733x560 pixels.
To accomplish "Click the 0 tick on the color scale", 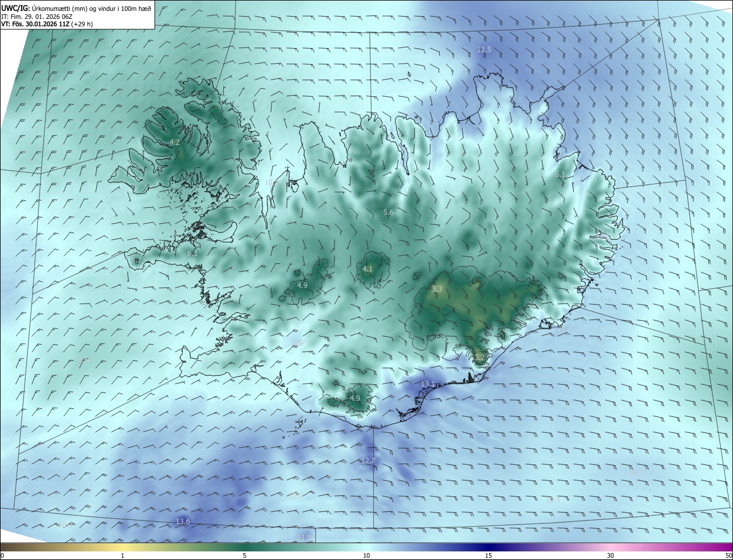I will 2,555.
